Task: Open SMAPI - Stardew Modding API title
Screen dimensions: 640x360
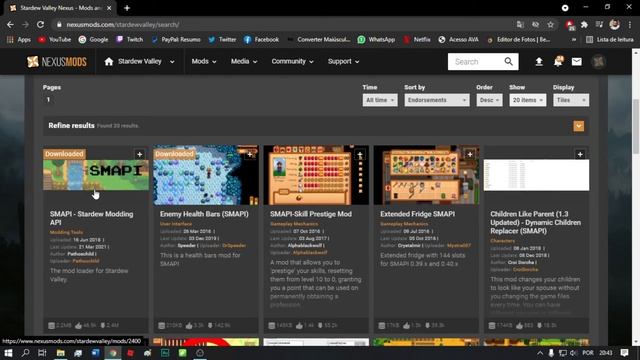Action: coord(91,218)
